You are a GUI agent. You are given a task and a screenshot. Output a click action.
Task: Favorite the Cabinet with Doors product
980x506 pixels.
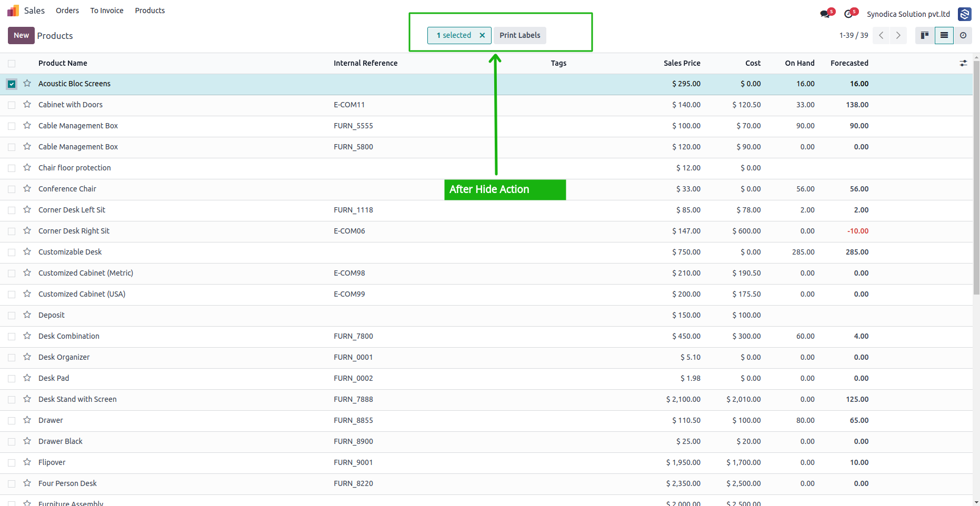point(27,105)
